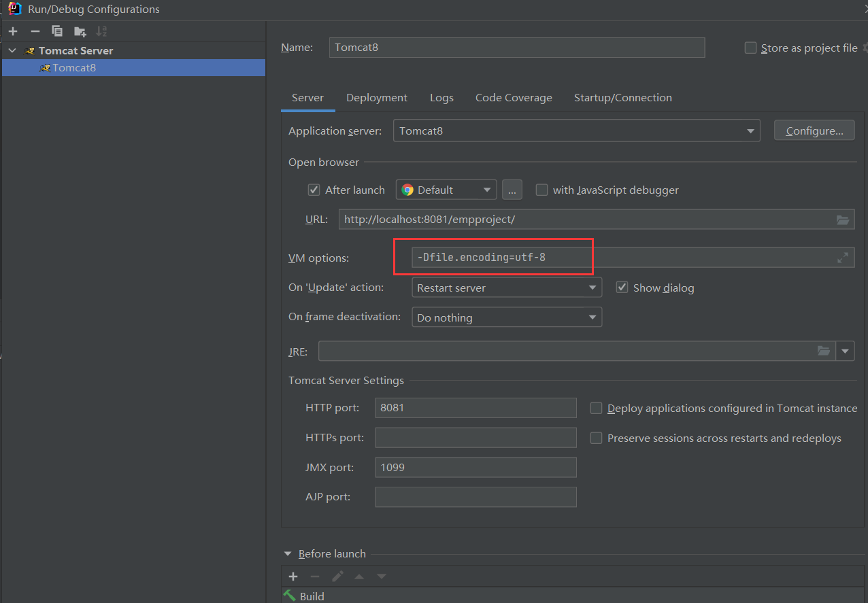Viewport: 868px width, 603px height.
Task: Open the browser Default dropdown
Action: point(446,190)
